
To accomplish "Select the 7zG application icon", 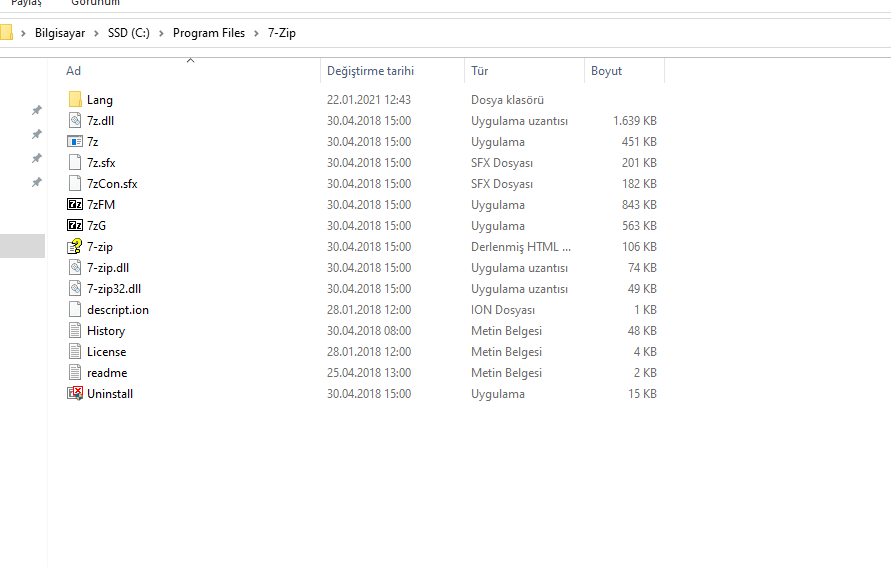I will [75, 226].
